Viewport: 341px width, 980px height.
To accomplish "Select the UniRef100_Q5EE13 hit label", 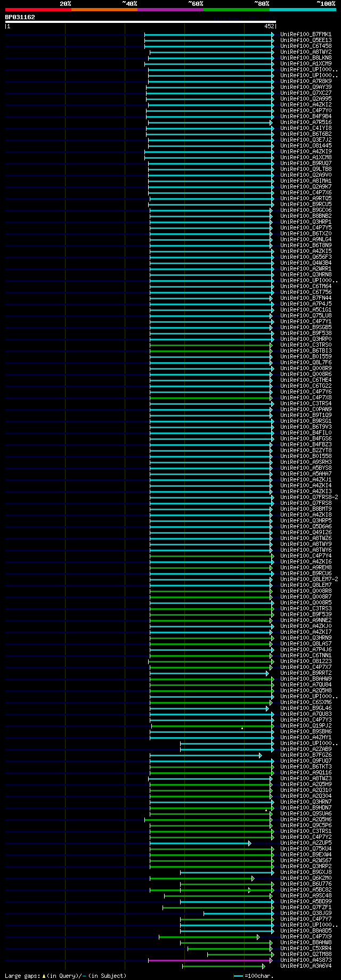I will click(x=306, y=40).
